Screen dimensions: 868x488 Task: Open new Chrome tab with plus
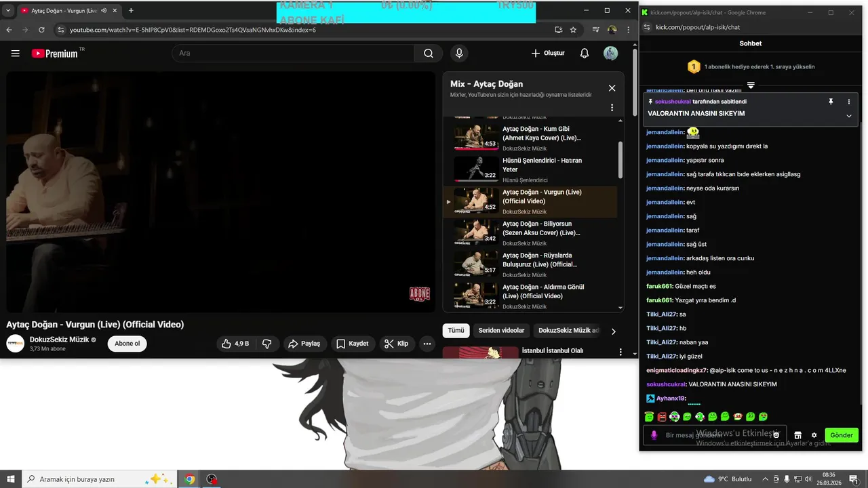(x=131, y=10)
